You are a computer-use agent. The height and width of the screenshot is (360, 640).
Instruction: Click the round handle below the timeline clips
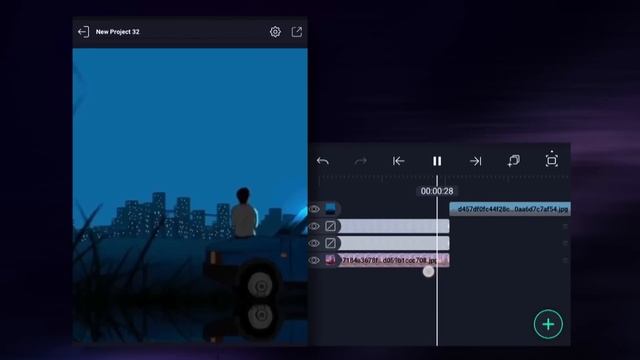[x=428, y=271]
